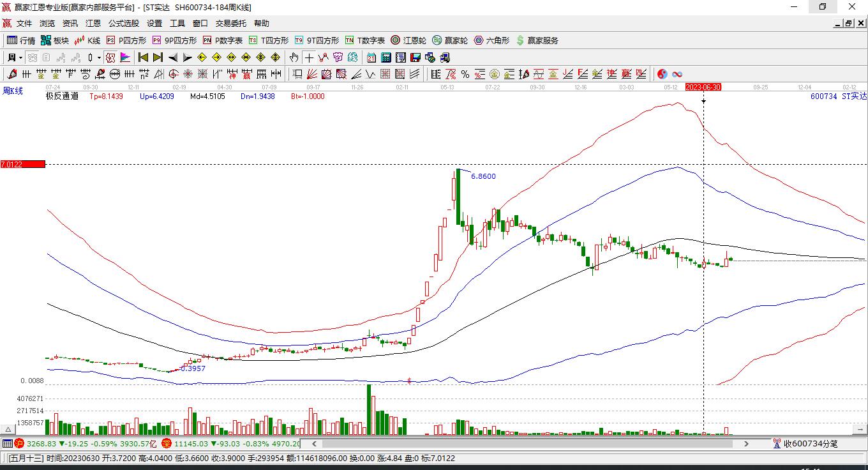Click the yellow diamond left-arrow button

coord(202,57)
